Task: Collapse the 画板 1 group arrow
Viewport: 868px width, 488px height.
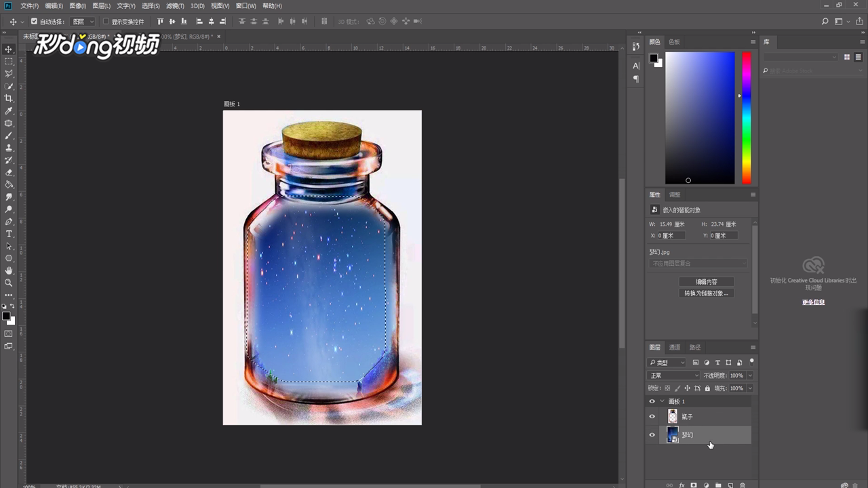Action: coord(662,401)
